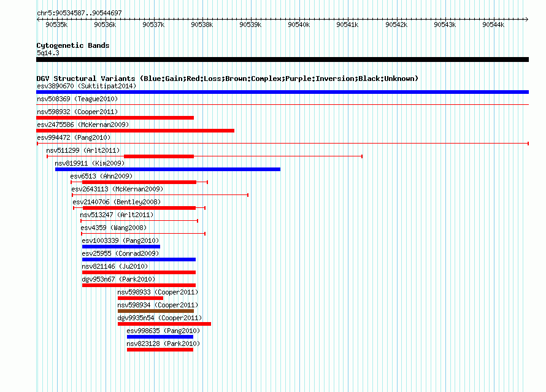546x392 pixels.
Task: Open the nsv508369 (Teague2010) label
Action: (77, 99)
